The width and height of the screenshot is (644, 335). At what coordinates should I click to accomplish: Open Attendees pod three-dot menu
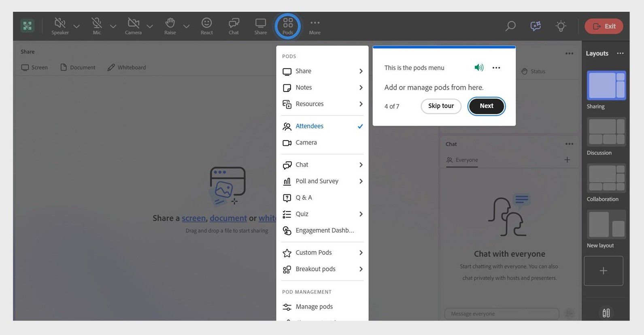point(569,53)
